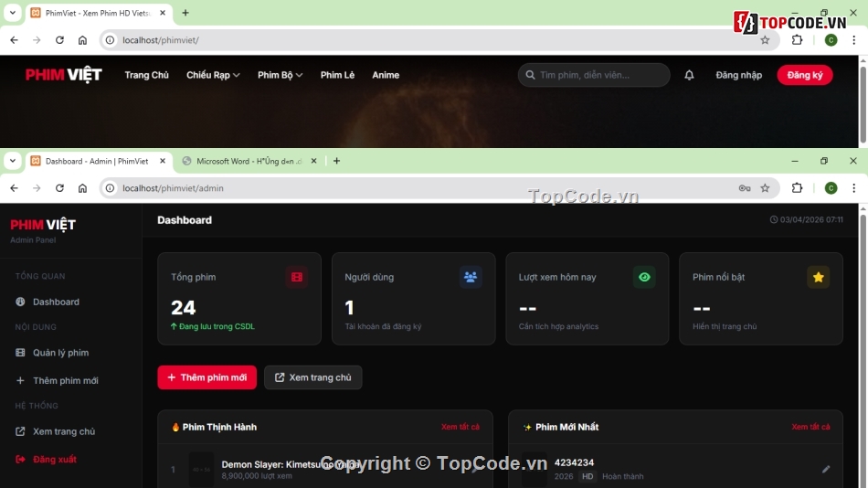Click the Xem trang chủ button below the cards
This screenshot has height=488, width=868.
point(313,377)
